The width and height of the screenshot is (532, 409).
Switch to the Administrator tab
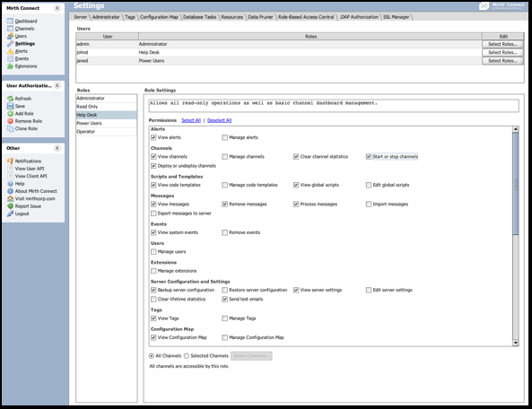coord(106,17)
